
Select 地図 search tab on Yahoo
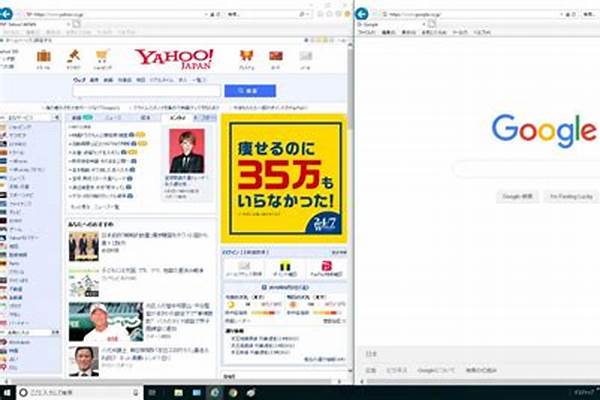click(141, 80)
